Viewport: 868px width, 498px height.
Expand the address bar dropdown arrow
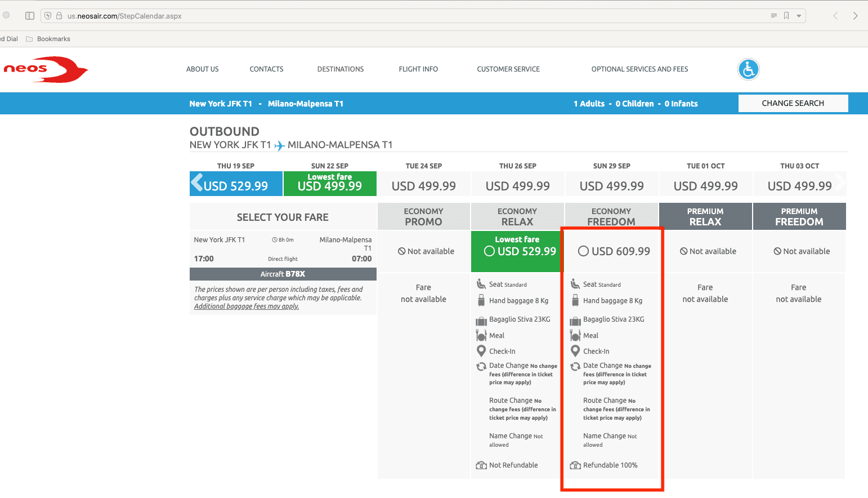799,16
